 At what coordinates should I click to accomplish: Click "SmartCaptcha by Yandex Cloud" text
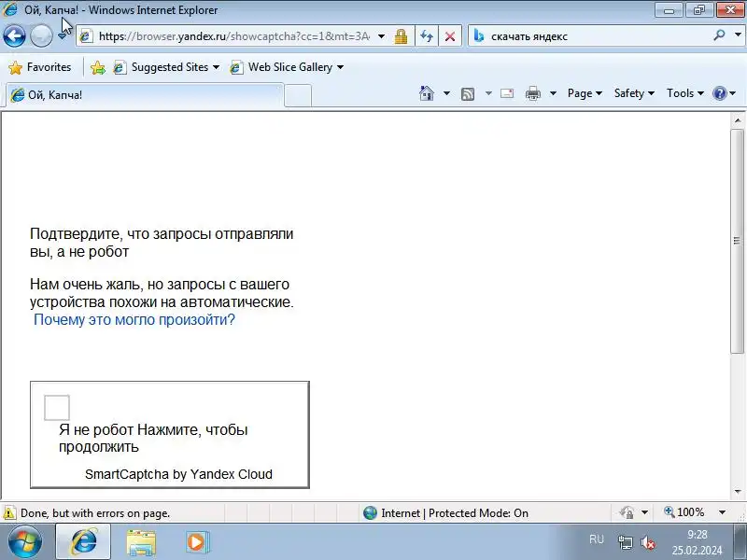tap(178, 474)
